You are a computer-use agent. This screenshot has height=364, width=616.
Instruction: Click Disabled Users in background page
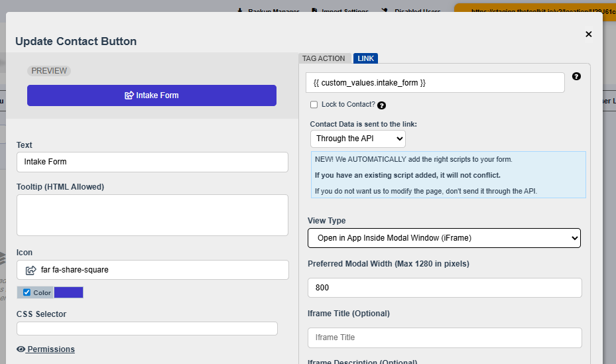pos(411,11)
